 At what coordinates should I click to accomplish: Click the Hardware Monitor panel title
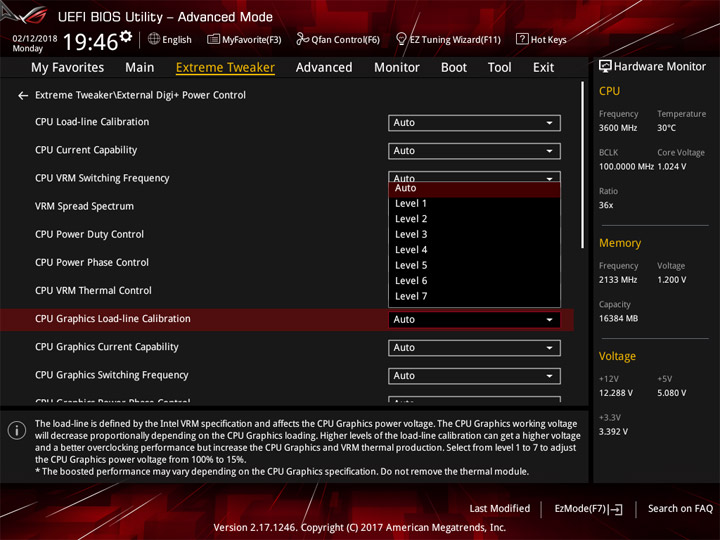(659, 67)
